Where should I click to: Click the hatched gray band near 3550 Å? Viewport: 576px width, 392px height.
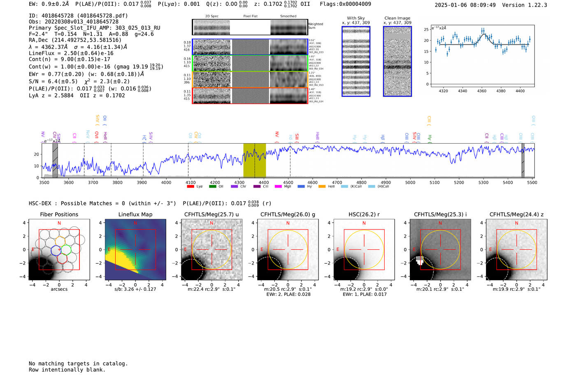pos(55,160)
